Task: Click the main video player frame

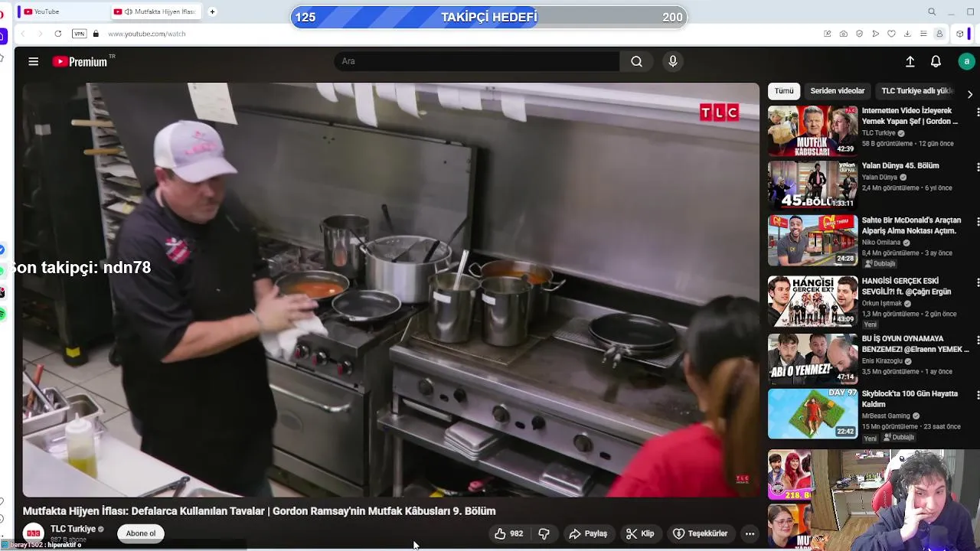Action: 390,290
